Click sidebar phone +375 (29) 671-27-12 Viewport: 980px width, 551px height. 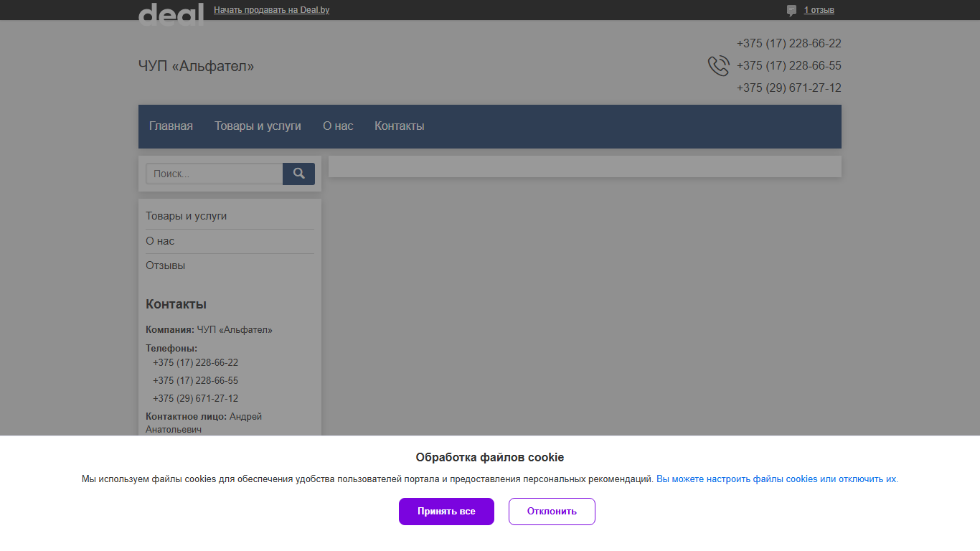[195, 399]
